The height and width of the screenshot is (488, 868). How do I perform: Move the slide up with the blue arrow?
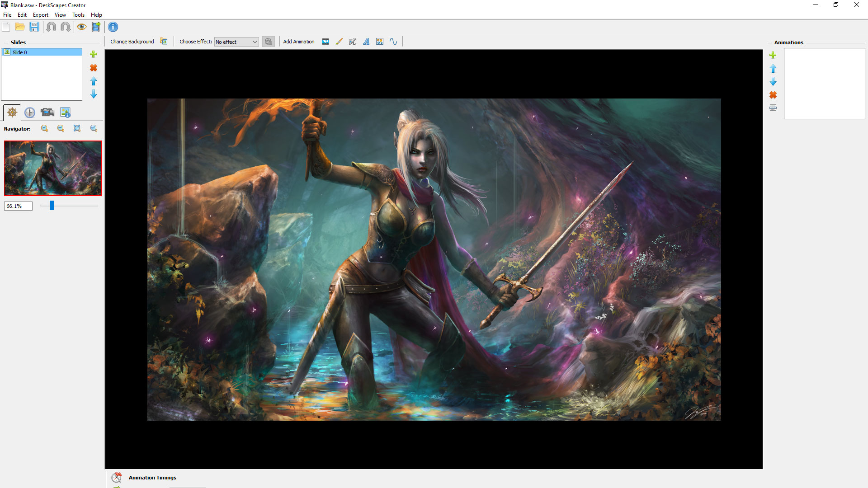tap(94, 81)
